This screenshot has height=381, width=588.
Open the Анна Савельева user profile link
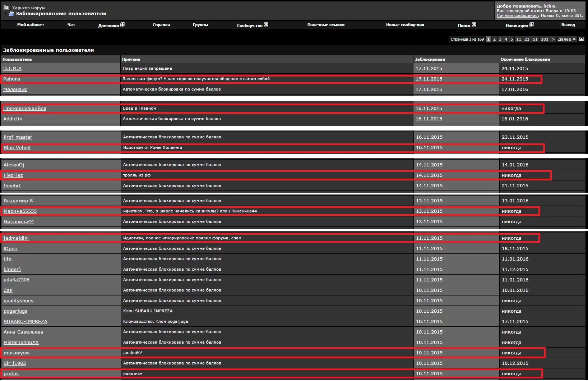(x=23, y=332)
